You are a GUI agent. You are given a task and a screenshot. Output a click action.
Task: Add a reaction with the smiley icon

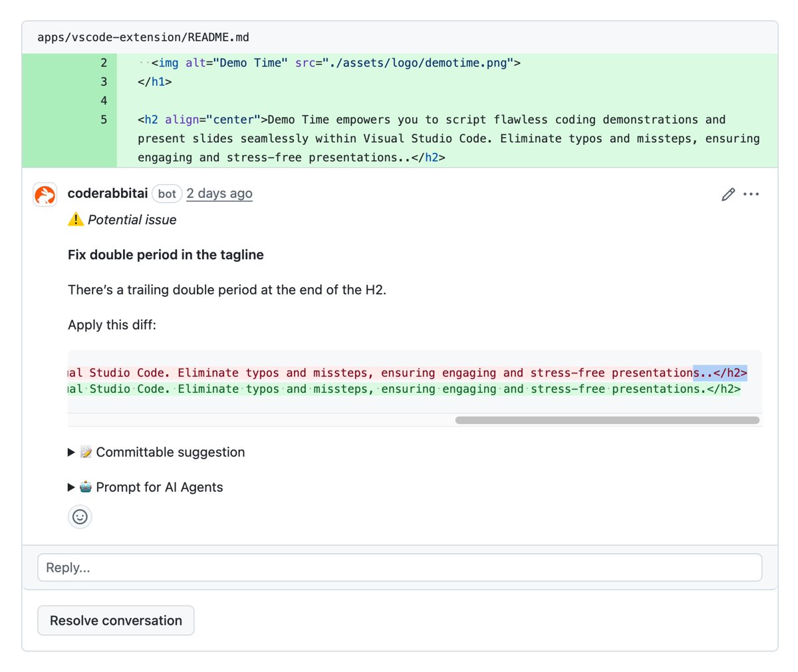point(80,516)
